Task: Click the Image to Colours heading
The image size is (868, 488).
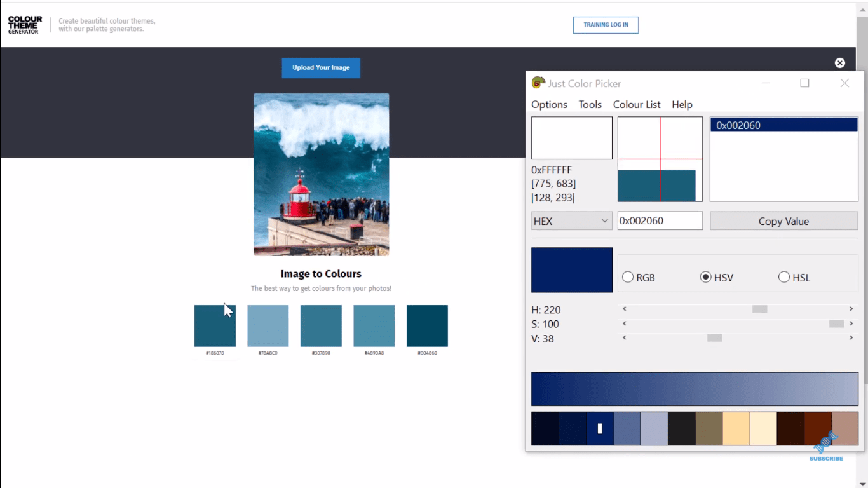Action: point(321,274)
